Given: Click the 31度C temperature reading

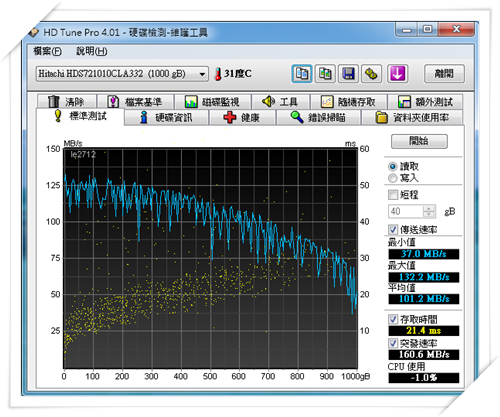Looking at the screenshot, I should 237,74.
